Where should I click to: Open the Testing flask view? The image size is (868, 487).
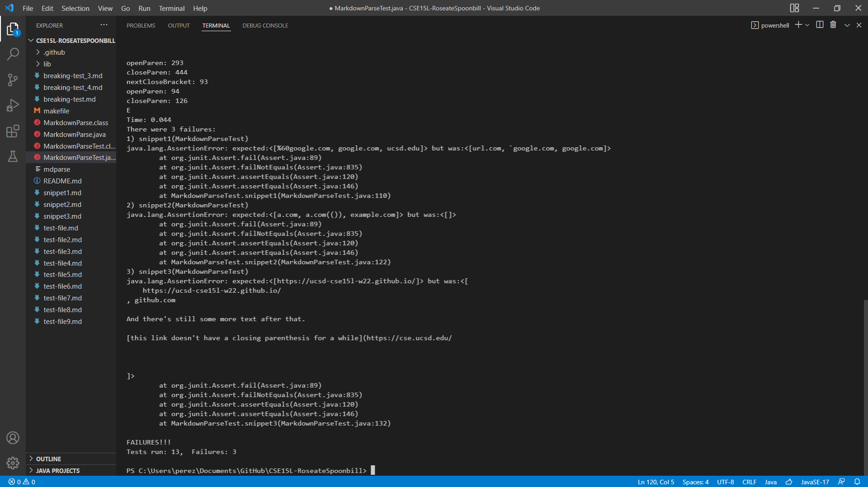[13, 157]
